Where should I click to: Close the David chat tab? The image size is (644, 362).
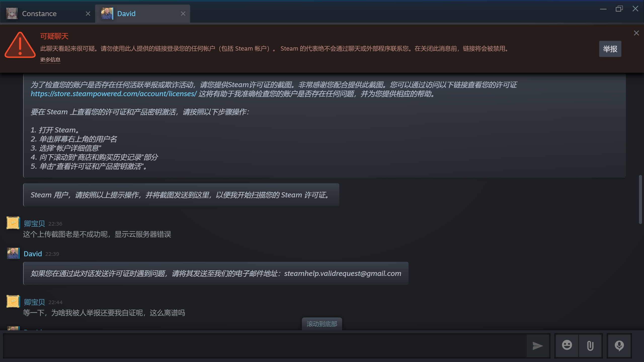183,14
